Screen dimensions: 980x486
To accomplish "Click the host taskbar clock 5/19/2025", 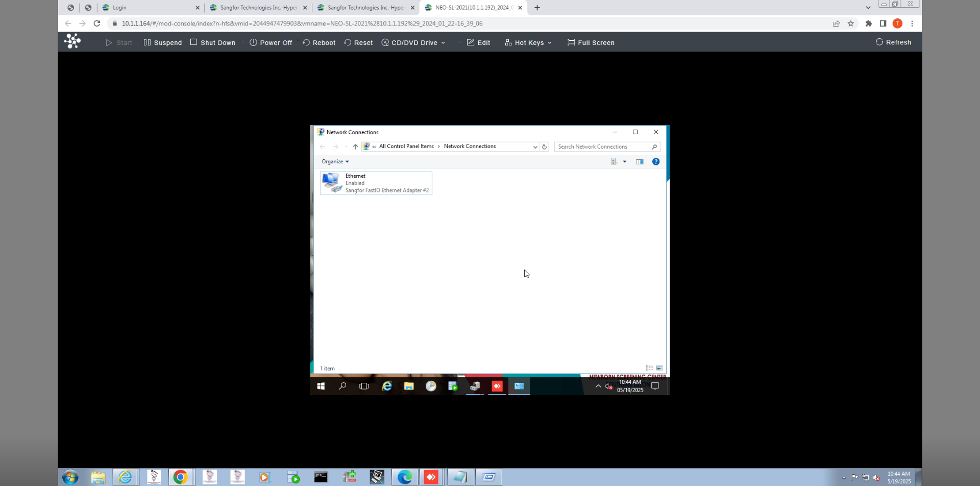I will pos(899,477).
